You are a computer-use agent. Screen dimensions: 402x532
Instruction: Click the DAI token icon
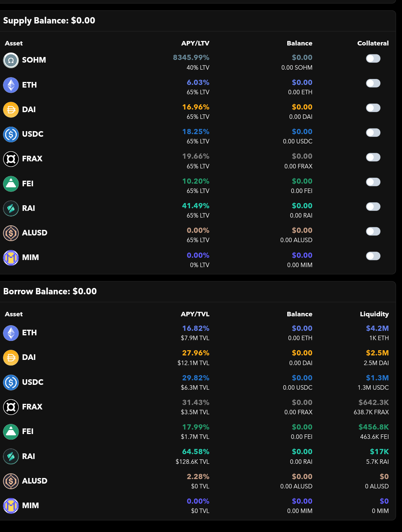click(x=11, y=110)
